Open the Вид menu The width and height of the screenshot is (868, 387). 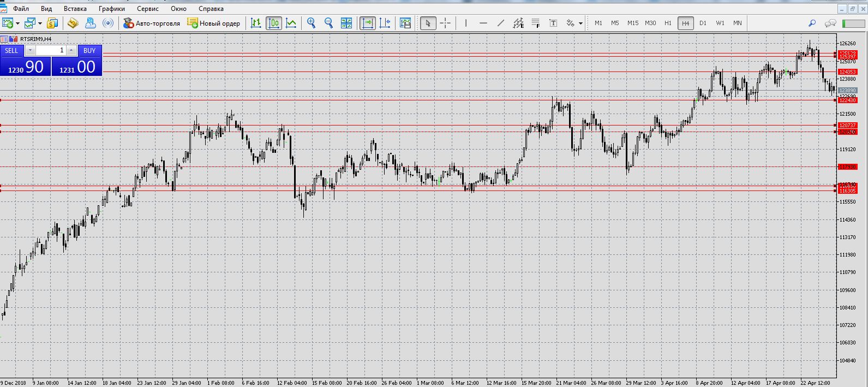pos(46,9)
